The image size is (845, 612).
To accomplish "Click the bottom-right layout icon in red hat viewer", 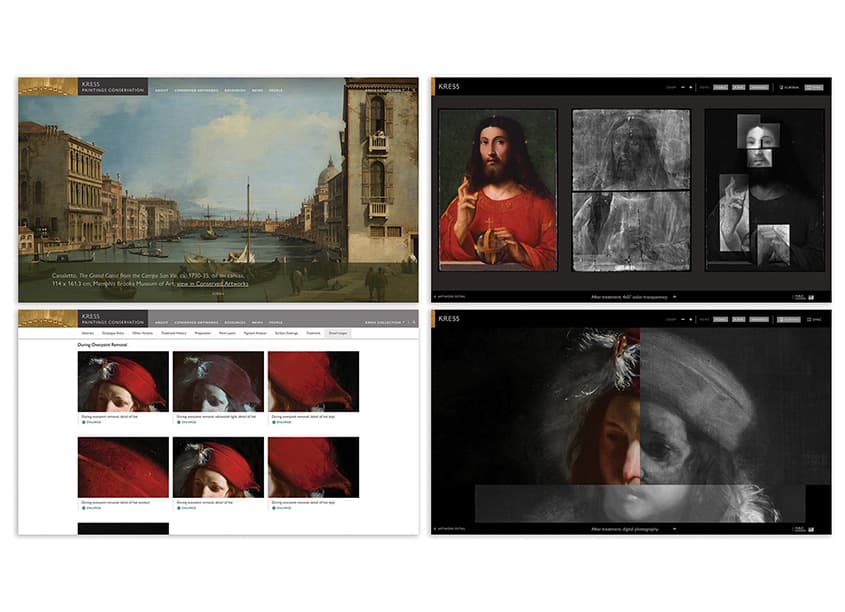I will click(811, 530).
